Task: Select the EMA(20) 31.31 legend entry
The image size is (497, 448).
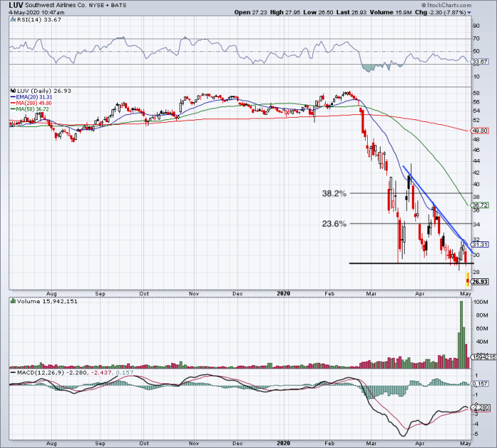Action: tap(31, 97)
